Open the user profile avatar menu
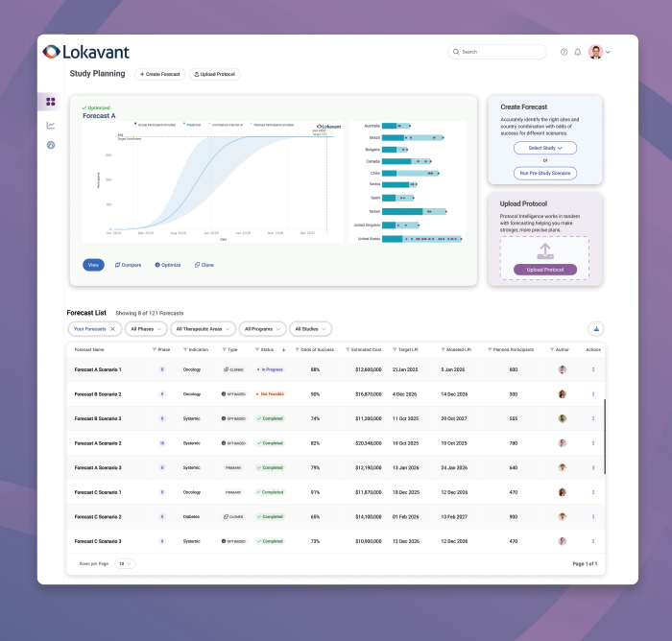The image size is (672, 641). point(599,52)
